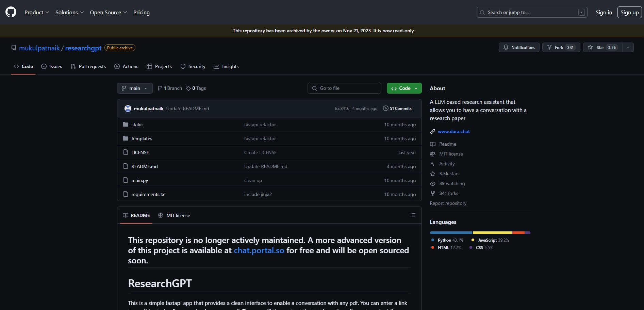
Task: Expand the Open Source menu
Action: [x=109, y=12]
